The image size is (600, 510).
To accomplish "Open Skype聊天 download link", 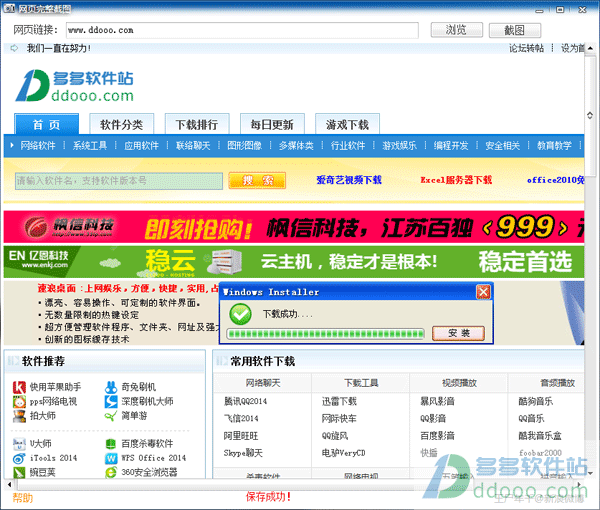I will (243, 453).
